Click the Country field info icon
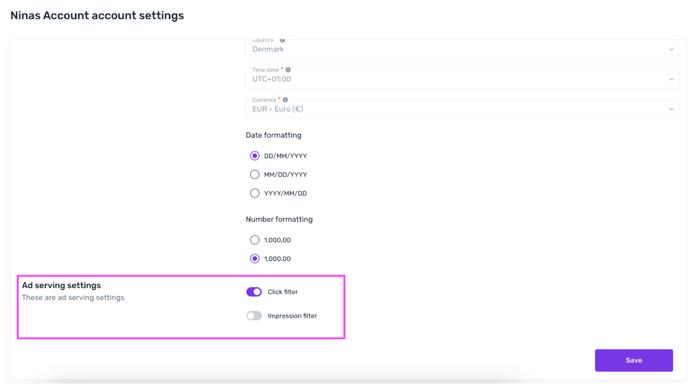 tap(283, 40)
